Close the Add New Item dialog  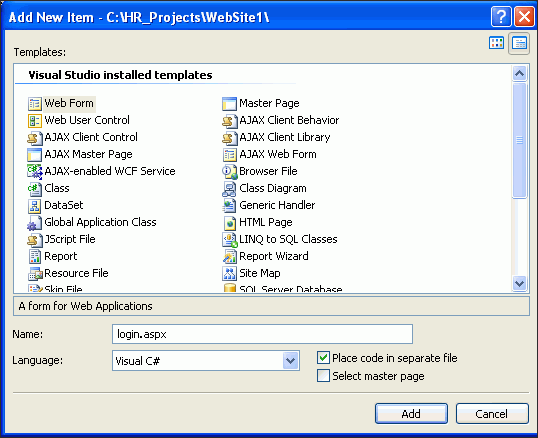click(524, 16)
